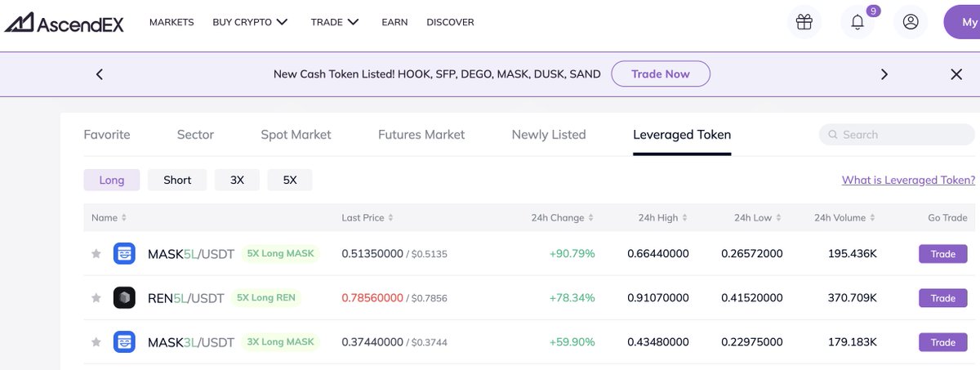Open the My account button
Image resolution: width=980 pixels, height=370 pixels.
point(962,22)
